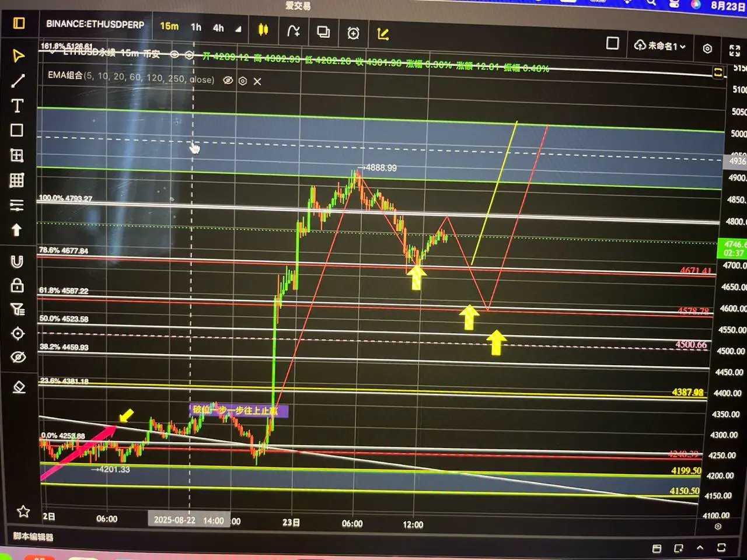Select the 38.2% 4459.93 Fibonacci level
This screenshot has width=747, height=560.
[64, 347]
